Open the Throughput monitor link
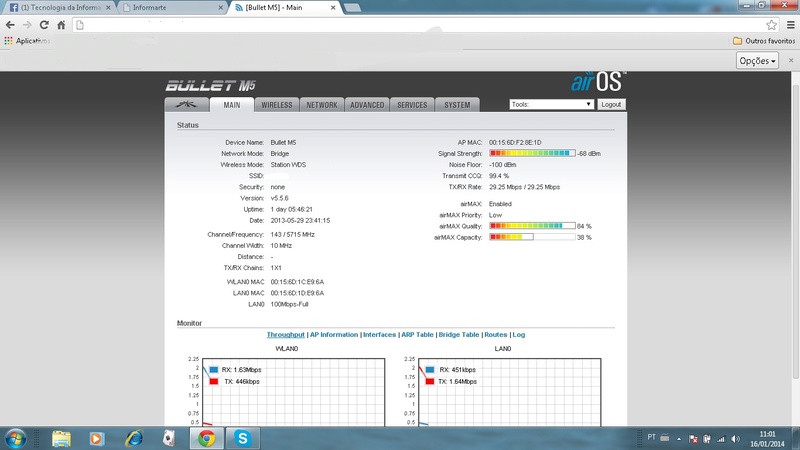The width and height of the screenshot is (800, 450). [x=285, y=335]
